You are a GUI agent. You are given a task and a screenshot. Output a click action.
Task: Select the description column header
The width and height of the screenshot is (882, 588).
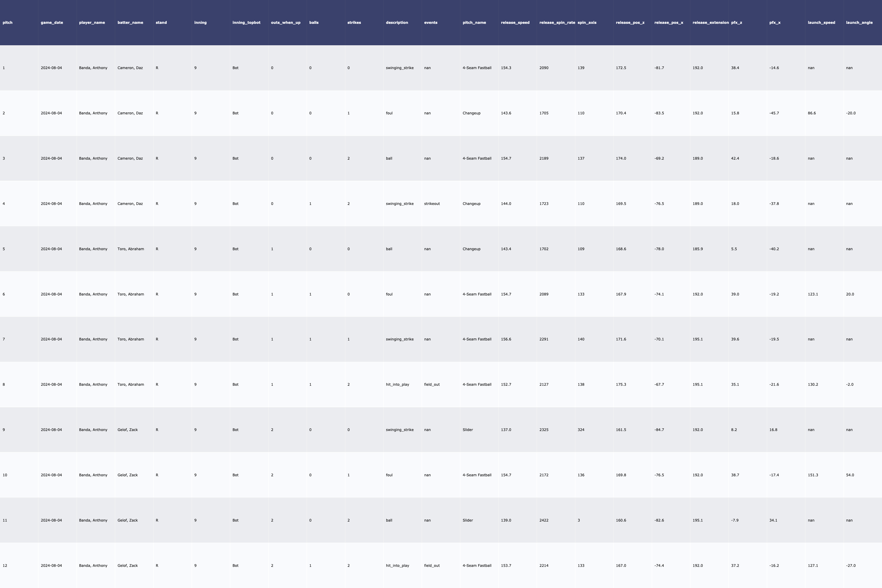point(397,23)
